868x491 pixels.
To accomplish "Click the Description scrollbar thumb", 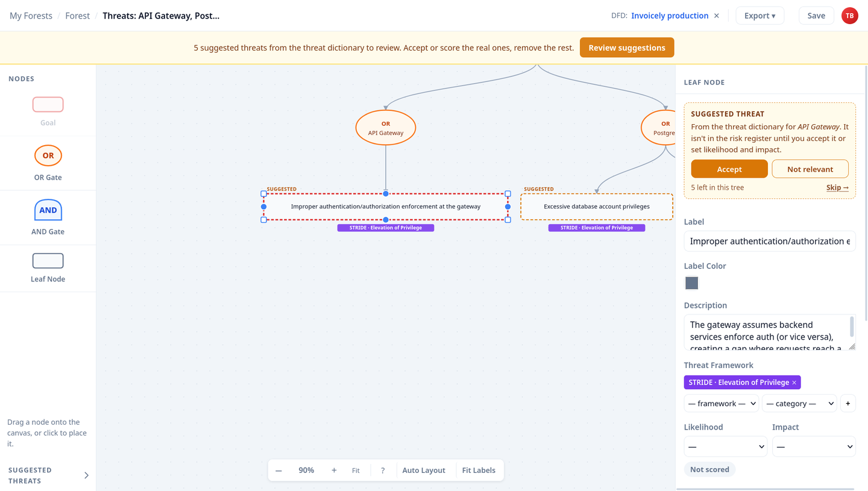I will [852, 327].
